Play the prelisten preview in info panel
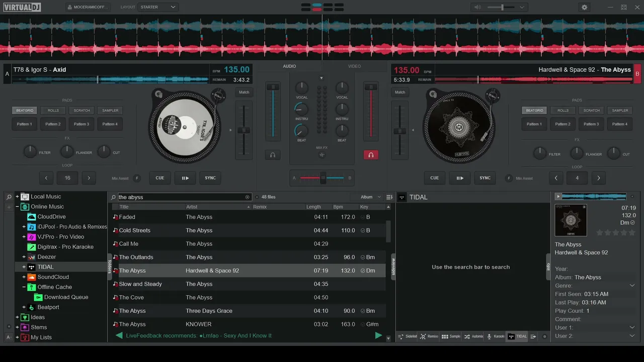The image size is (644, 362). tap(557, 196)
